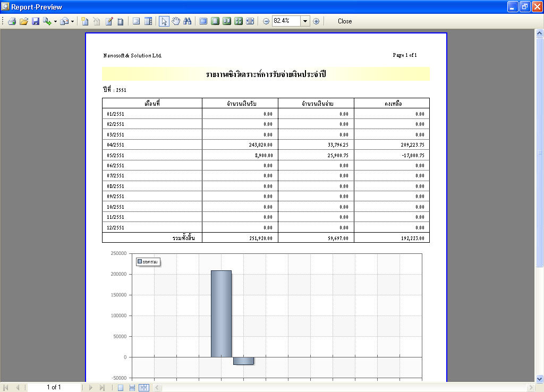Click vertical scrollbar down arrow
This screenshot has width=544, height=392.
pos(540,379)
